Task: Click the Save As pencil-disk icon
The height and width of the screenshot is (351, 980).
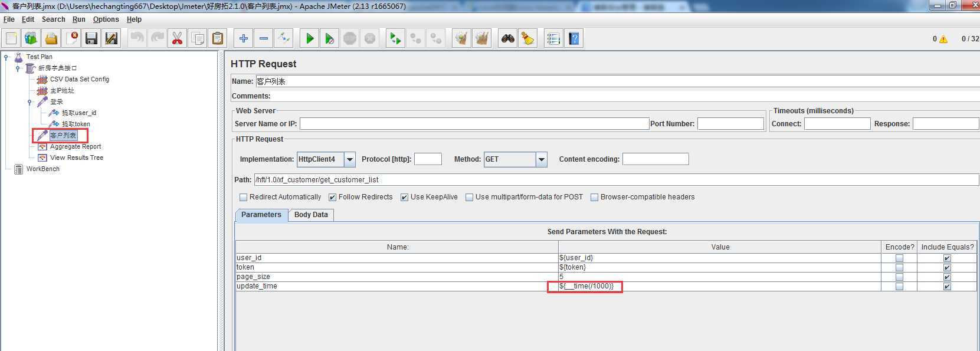Action: coord(112,38)
